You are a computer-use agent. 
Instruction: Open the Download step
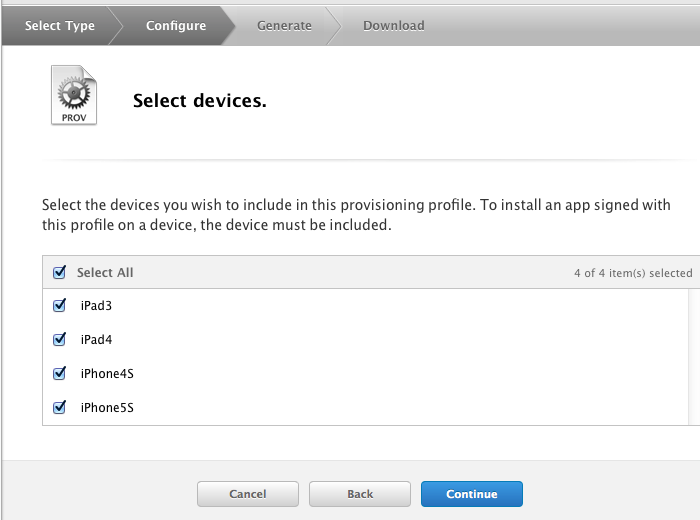[394, 25]
